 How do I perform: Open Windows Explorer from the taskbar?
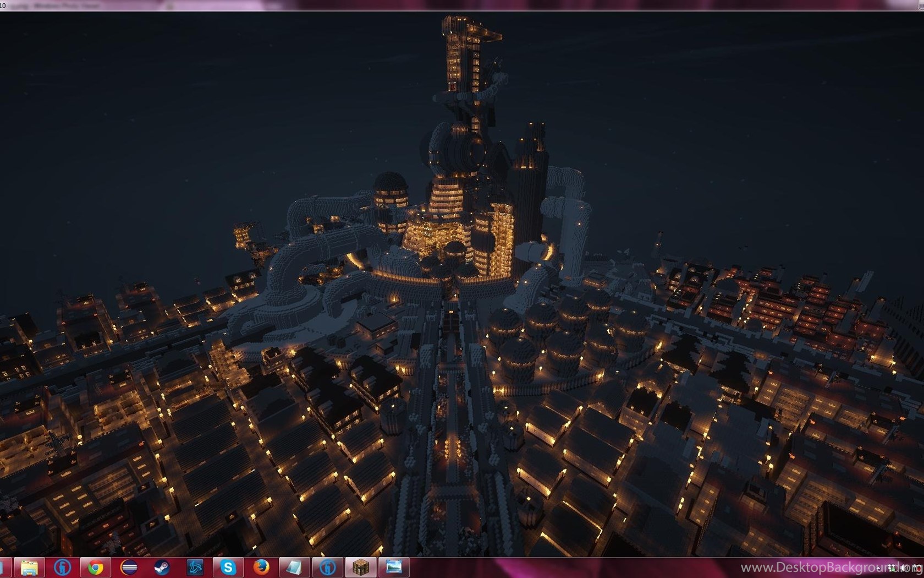(x=29, y=567)
